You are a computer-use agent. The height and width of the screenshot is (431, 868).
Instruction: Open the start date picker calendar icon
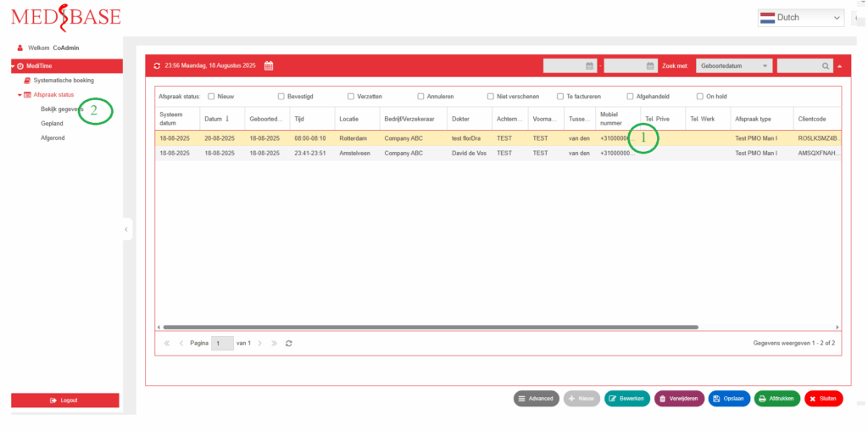coord(590,66)
